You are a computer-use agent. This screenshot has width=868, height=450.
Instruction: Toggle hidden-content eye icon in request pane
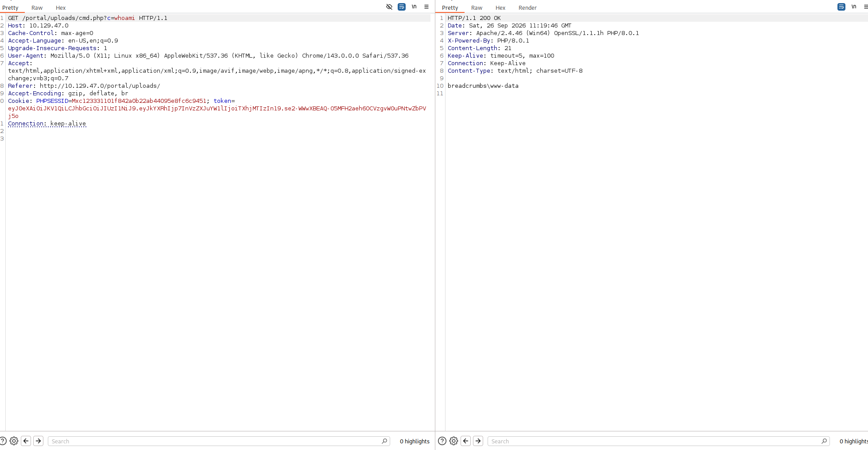tap(389, 7)
